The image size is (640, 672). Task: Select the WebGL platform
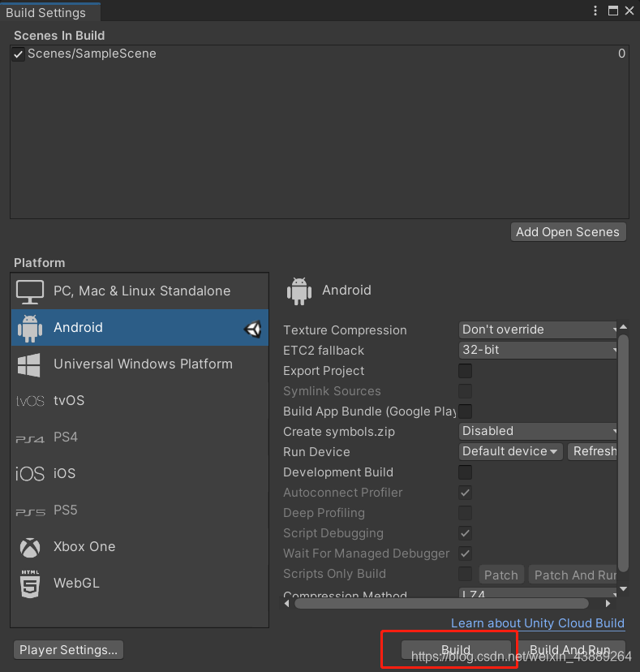140,584
